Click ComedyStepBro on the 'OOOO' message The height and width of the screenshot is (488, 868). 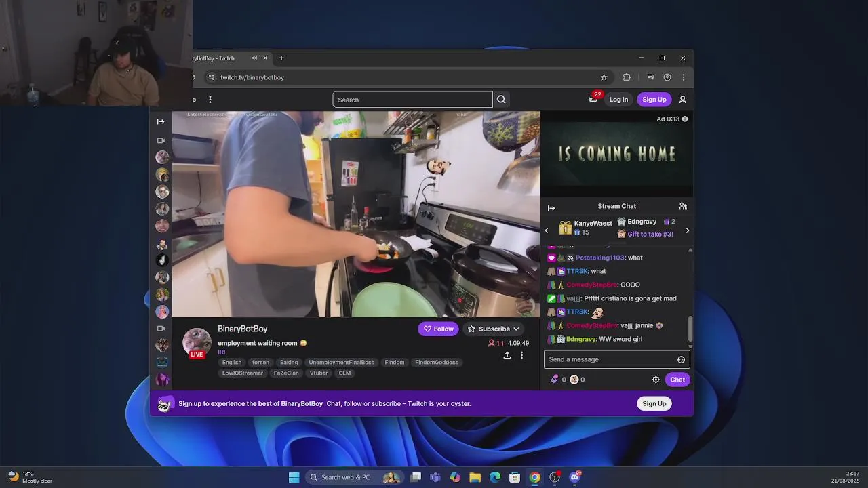tap(591, 285)
